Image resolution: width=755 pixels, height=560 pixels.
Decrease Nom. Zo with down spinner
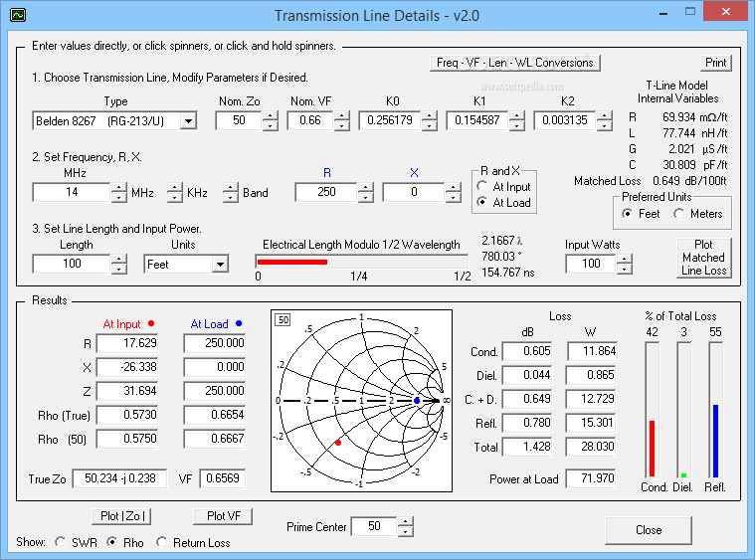(x=271, y=126)
